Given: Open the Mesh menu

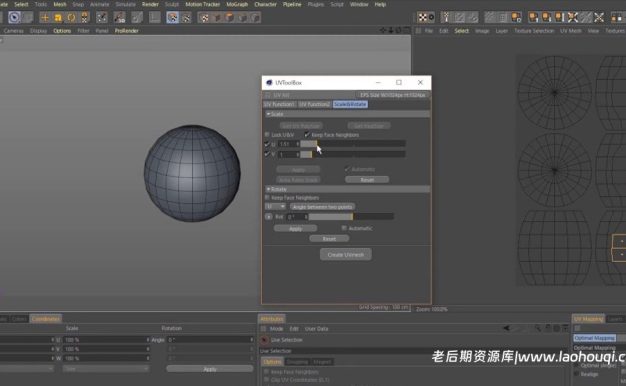Looking at the screenshot, I should coord(60,4).
